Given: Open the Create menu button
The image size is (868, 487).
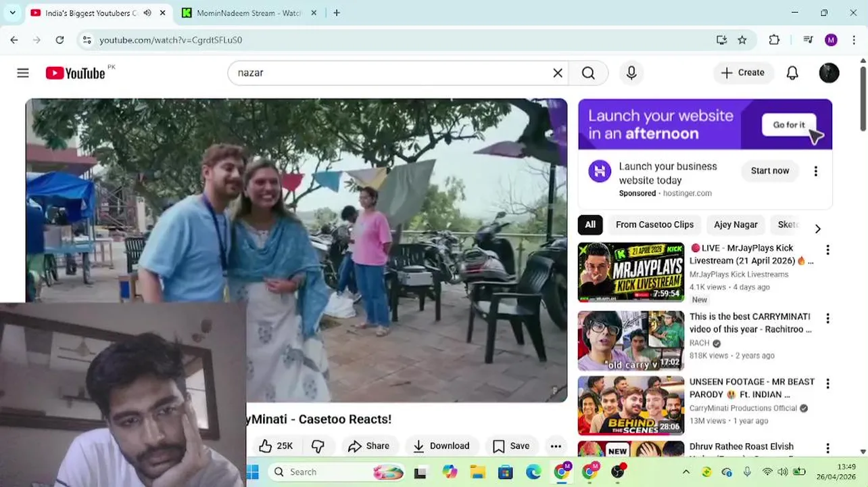Looking at the screenshot, I should click(742, 73).
